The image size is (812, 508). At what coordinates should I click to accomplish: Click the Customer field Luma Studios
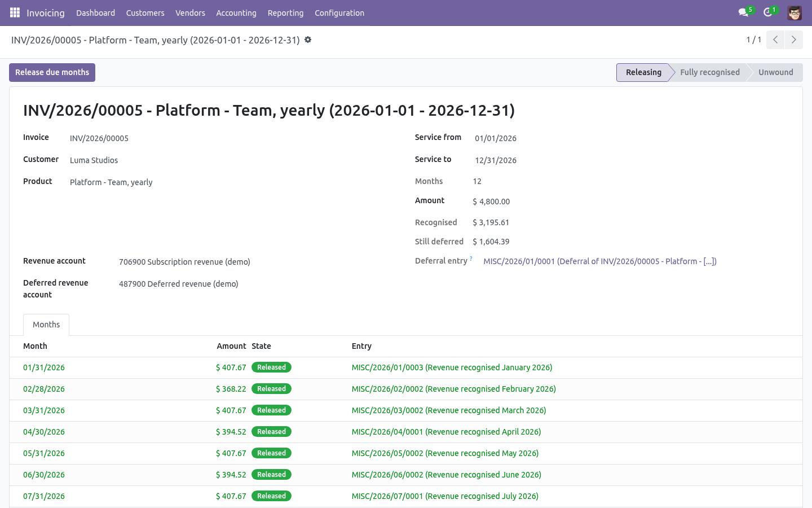click(94, 160)
